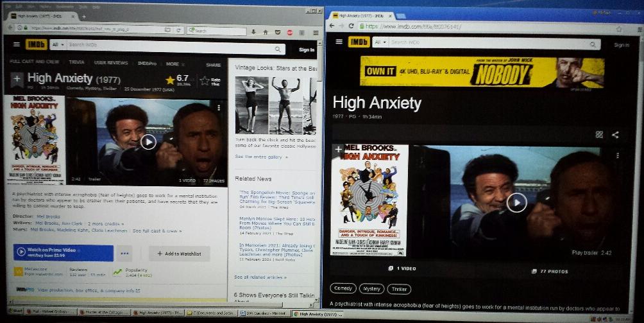The width and height of the screenshot is (644, 323).
Task: Click Firefox downloads arrow icon
Action: (253, 31)
